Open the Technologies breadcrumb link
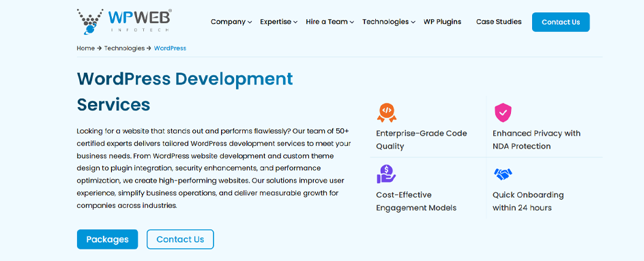 (124, 48)
